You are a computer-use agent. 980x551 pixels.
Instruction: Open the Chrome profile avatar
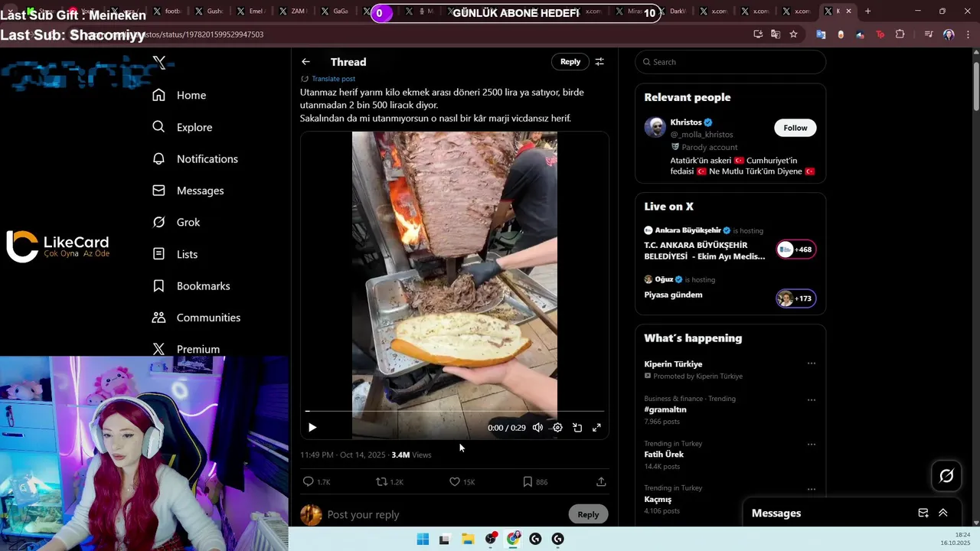coord(949,34)
